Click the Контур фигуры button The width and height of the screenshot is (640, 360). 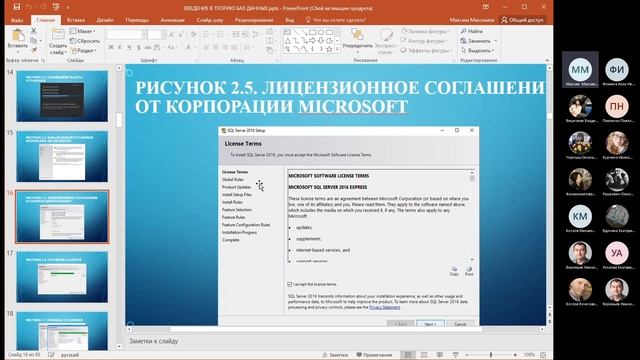click(423, 41)
